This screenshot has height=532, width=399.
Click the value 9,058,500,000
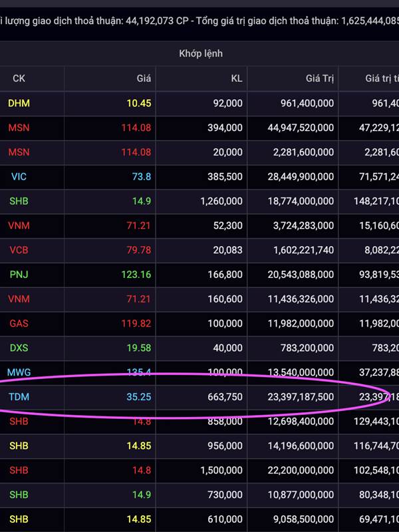[x=304, y=519]
